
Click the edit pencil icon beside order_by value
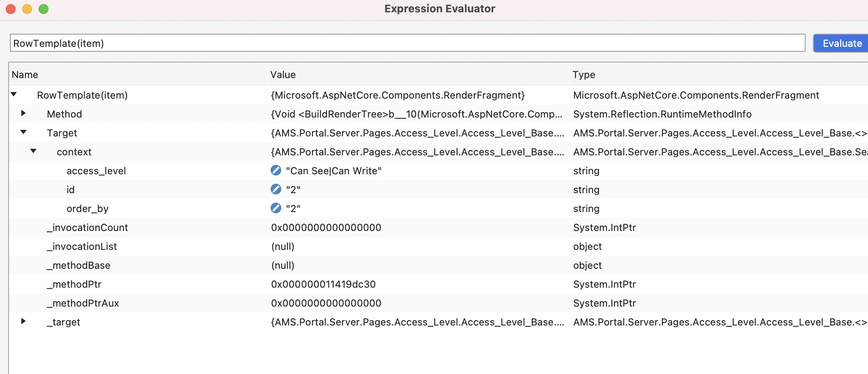(x=275, y=208)
